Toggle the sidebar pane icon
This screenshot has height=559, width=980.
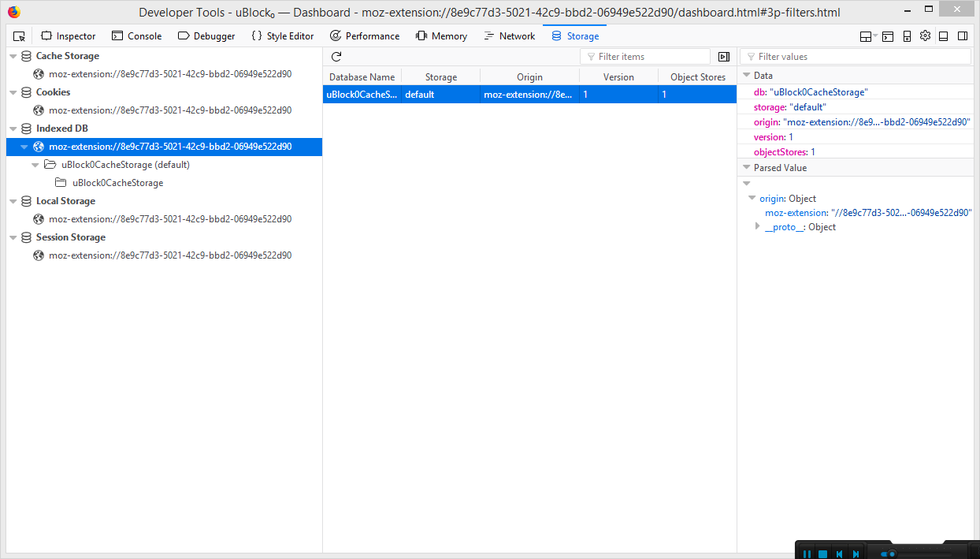coord(724,57)
